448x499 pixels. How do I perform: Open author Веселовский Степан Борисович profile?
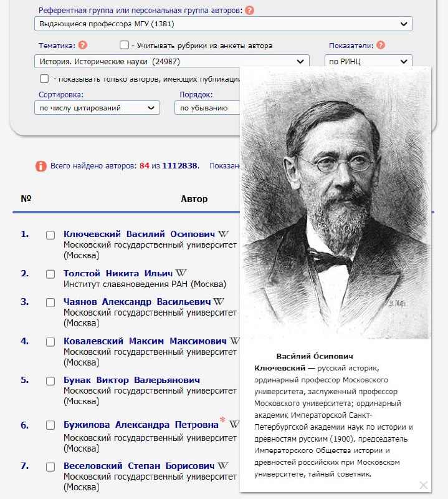click(x=139, y=465)
